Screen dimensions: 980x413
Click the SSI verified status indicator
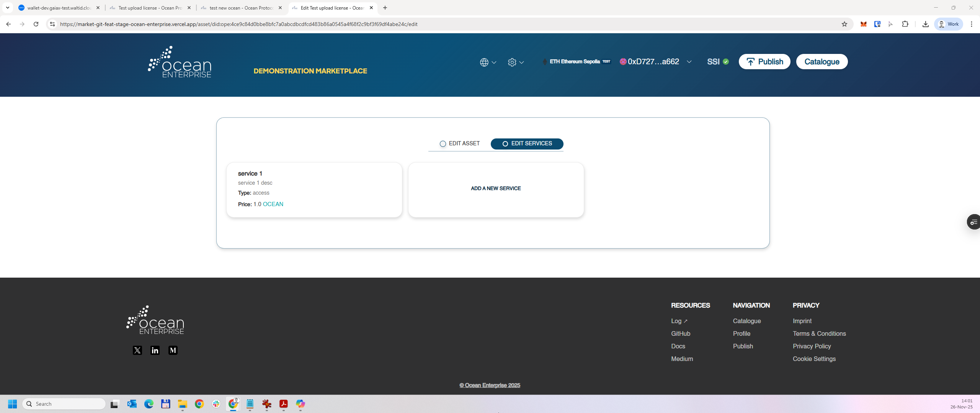[x=718, y=62]
